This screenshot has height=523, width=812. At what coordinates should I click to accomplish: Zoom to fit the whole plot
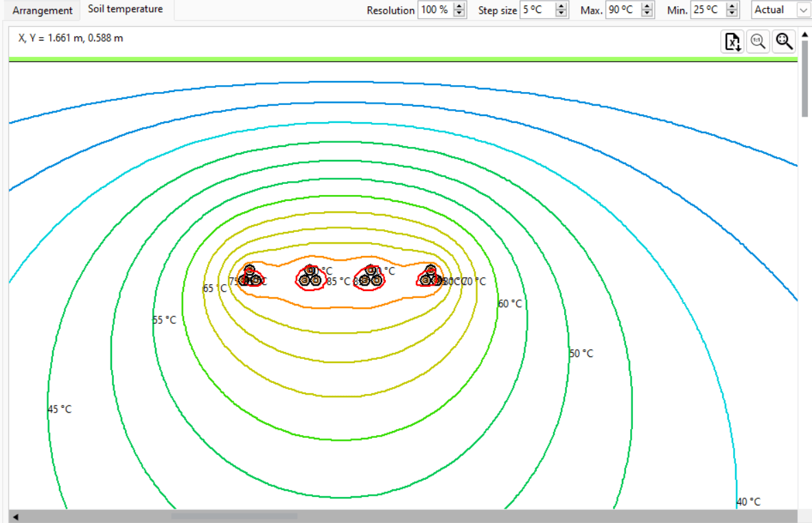click(783, 41)
